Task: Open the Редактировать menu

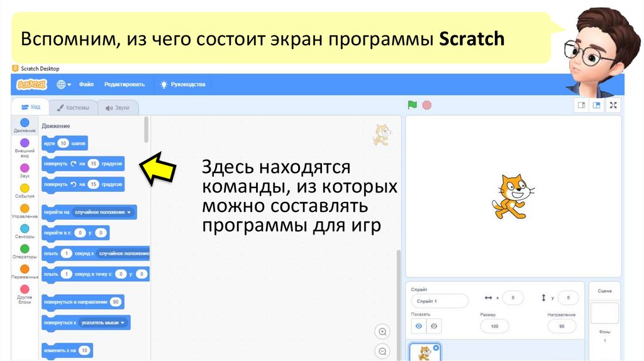Action: point(125,84)
